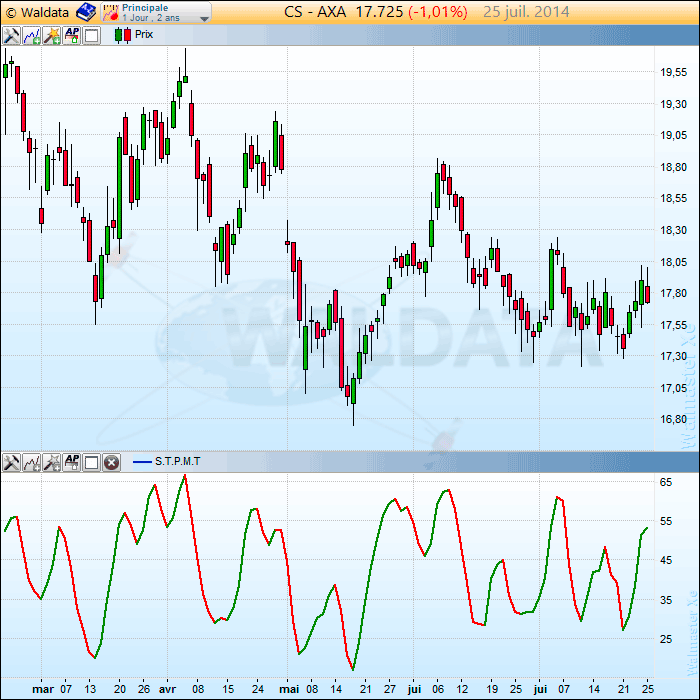The height and width of the screenshot is (700, 700).
Task: Click the AP lock icon in price panel
Action: [x=71, y=35]
